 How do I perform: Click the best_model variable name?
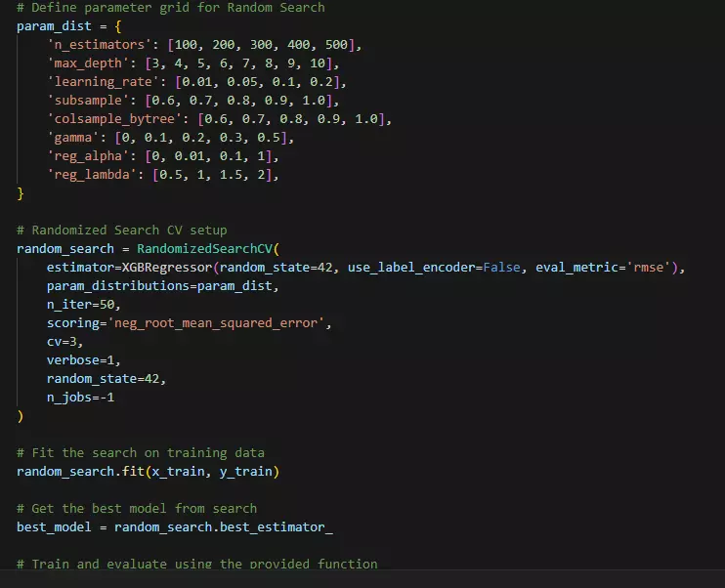pos(54,527)
